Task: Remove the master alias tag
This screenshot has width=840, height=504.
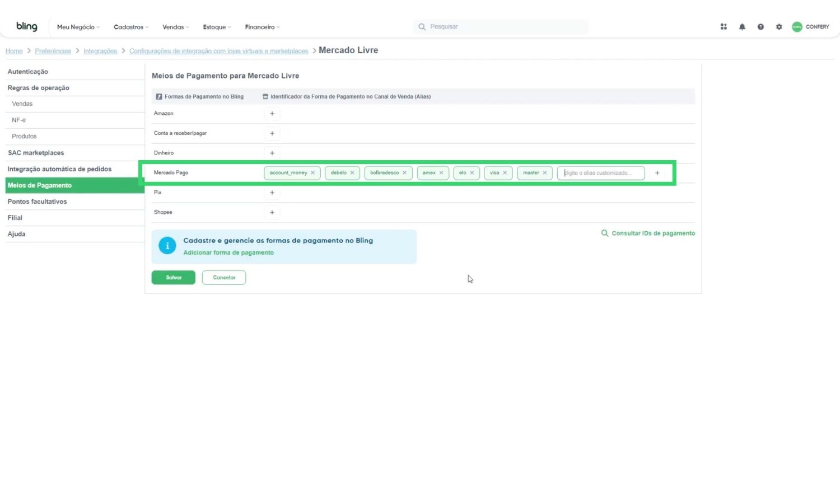Action: coord(544,173)
